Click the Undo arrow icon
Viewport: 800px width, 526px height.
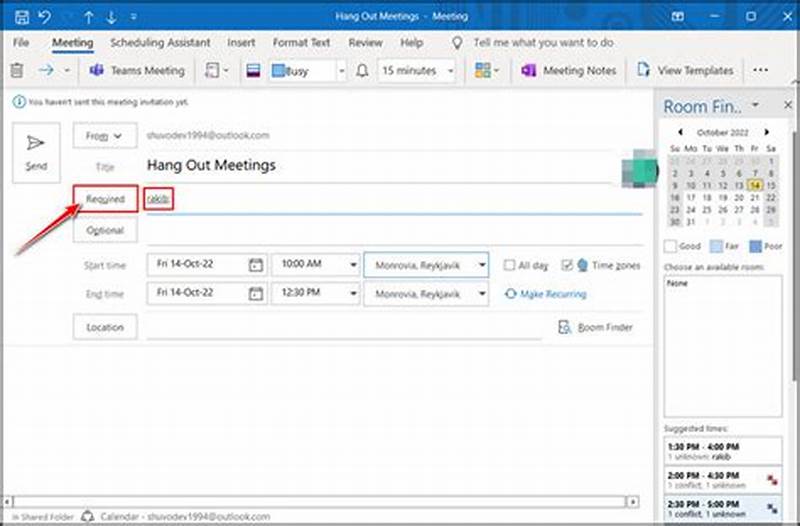[x=45, y=17]
